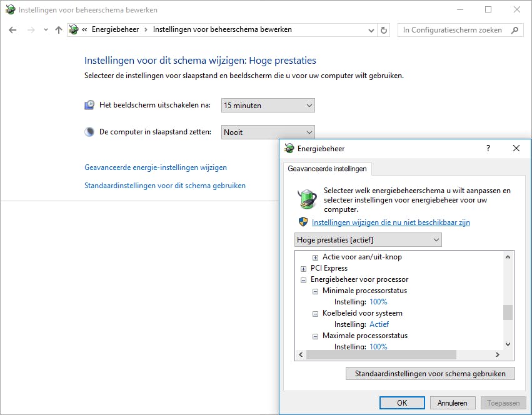Refresh the Control Panel page
The height and width of the screenshot is (415, 532).
coord(384,30)
